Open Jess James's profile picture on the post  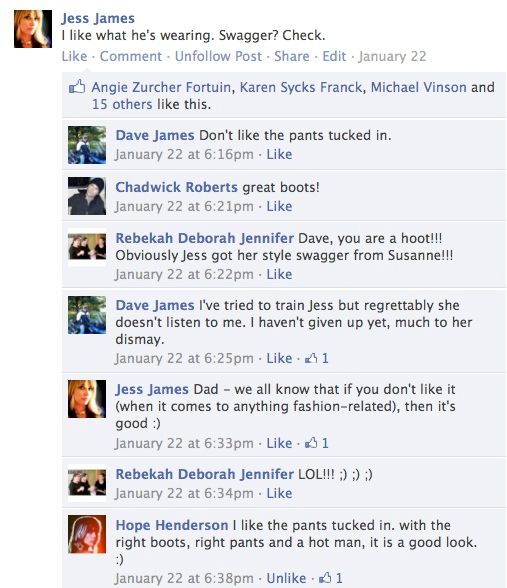pyautogui.click(x=33, y=29)
